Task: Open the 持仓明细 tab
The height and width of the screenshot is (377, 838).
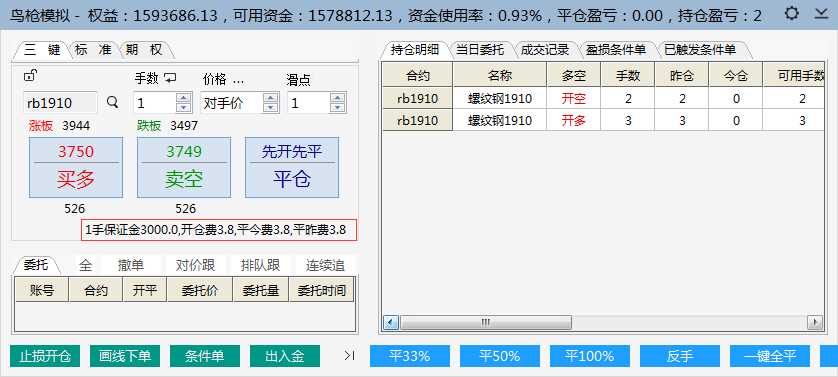Action: coord(415,50)
